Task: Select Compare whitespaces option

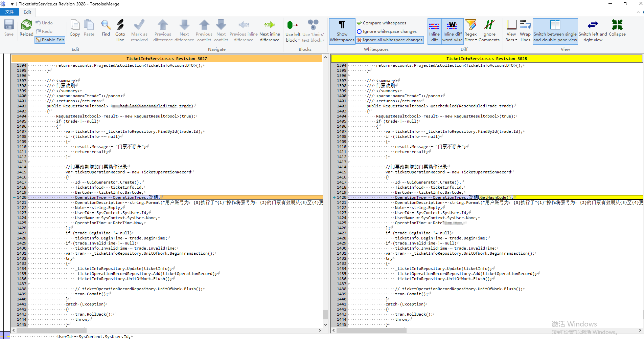Action: pyautogui.click(x=382, y=23)
